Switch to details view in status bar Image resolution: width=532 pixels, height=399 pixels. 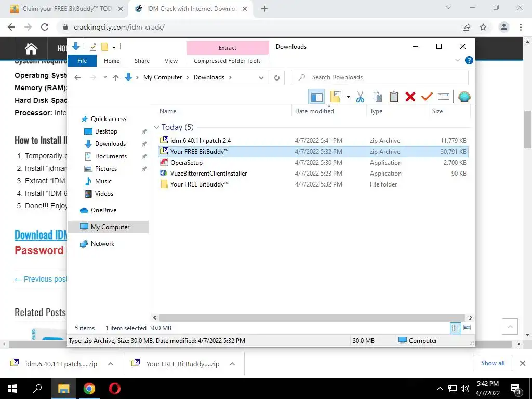[456, 328]
